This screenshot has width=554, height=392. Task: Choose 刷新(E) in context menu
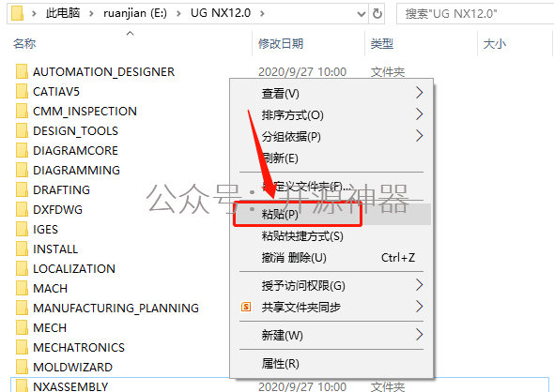tap(331, 158)
